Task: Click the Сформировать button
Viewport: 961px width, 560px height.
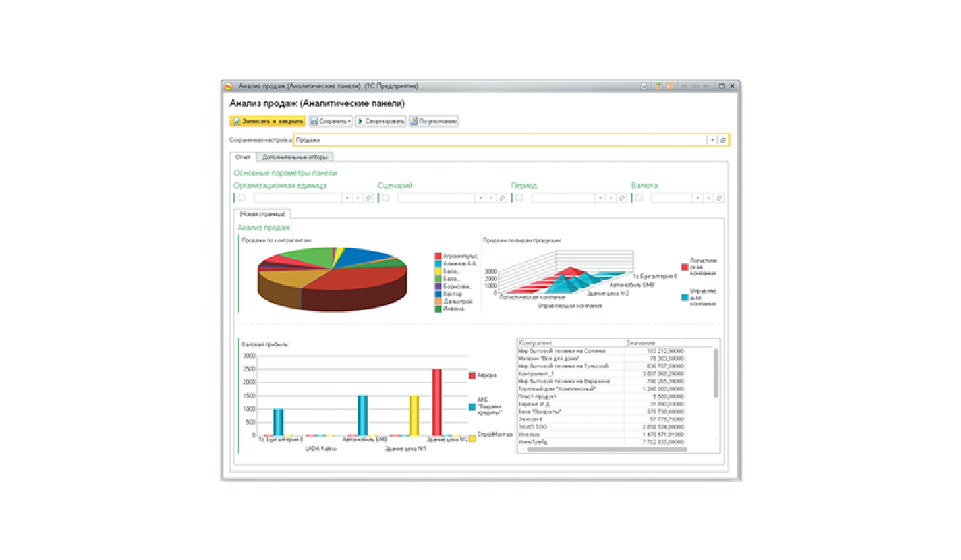Action: (380, 122)
